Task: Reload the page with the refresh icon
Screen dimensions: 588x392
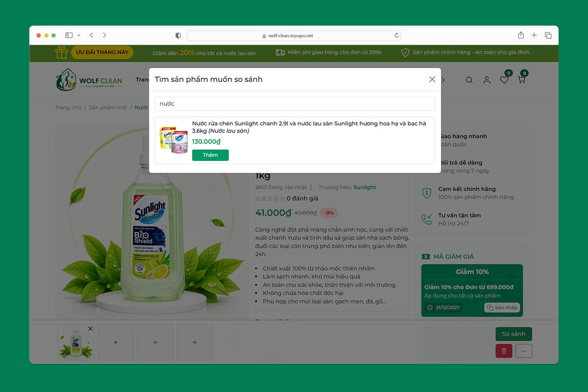Action: pos(396,35)
